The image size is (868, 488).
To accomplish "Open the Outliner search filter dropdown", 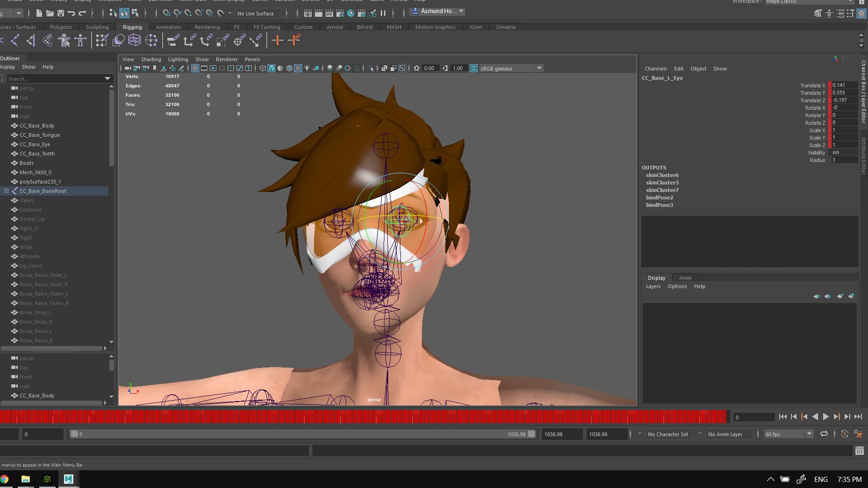I will (107, 78).
